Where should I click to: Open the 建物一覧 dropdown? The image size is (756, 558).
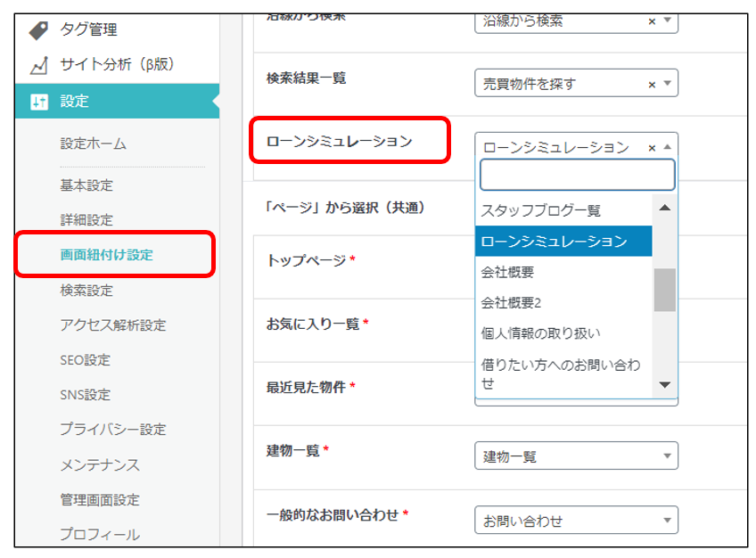(x=575, y=456)
